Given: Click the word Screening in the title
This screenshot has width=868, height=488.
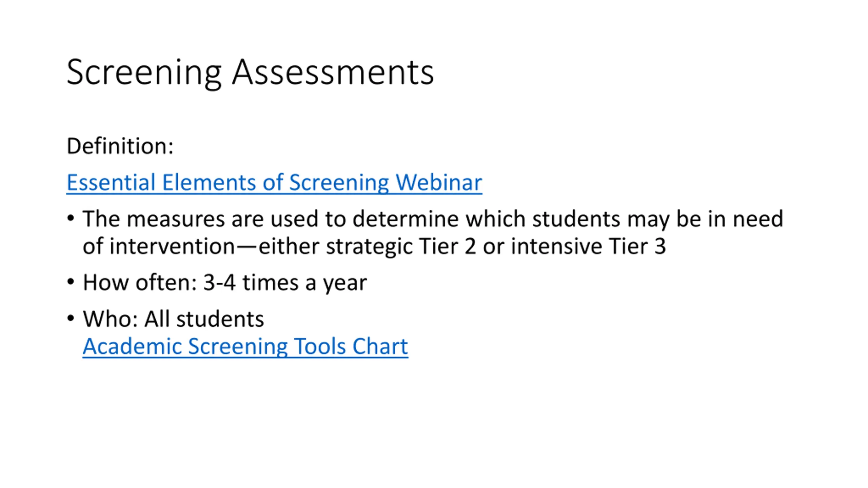Looking at the screenshot, I should [144, 72].
